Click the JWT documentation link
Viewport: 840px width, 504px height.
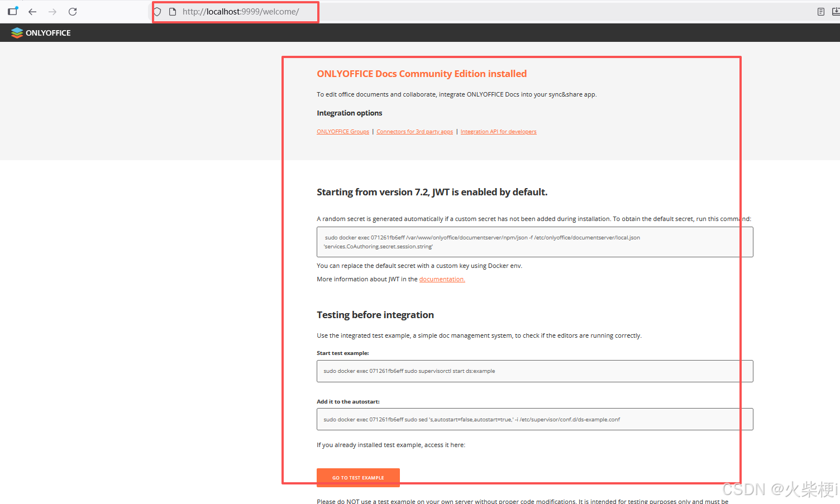pos(441,279)
